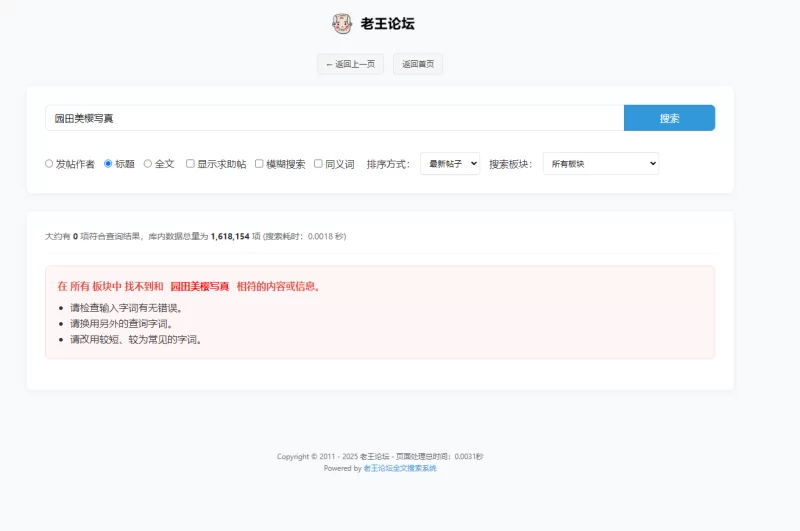Image resolution: width=800 pixels, height=531 pixels.
Task: Click the 请改用较短、较为常见的字词 tip
Action: point(136,339)
